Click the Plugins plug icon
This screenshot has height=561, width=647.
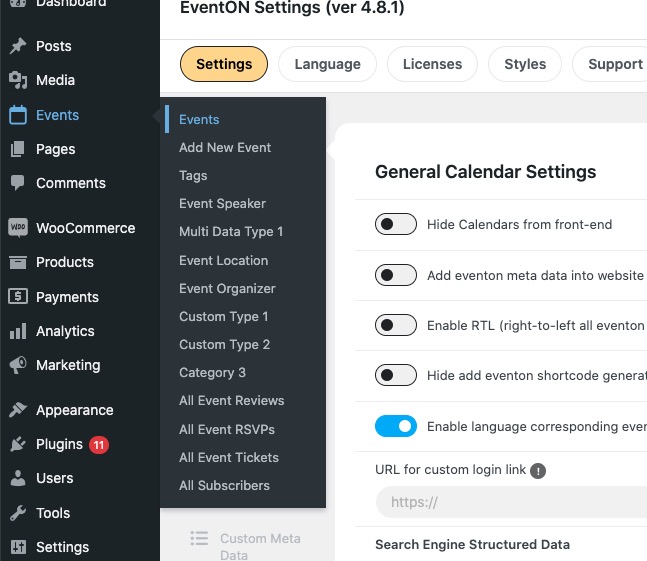coord(18,444)
